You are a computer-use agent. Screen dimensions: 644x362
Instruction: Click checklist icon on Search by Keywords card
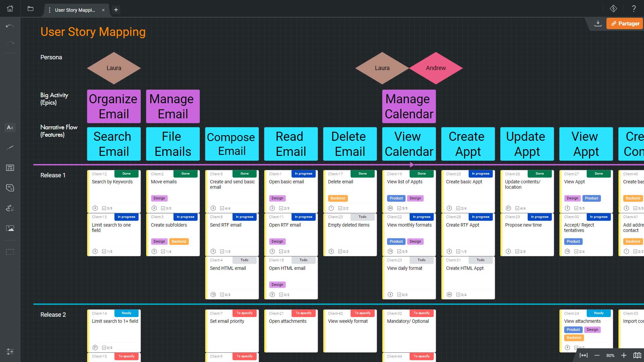[x=104, y=208]
